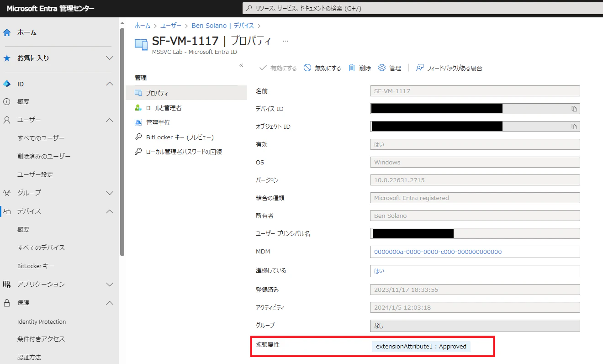Click the 有効にする button label

(x=284, y=68)
